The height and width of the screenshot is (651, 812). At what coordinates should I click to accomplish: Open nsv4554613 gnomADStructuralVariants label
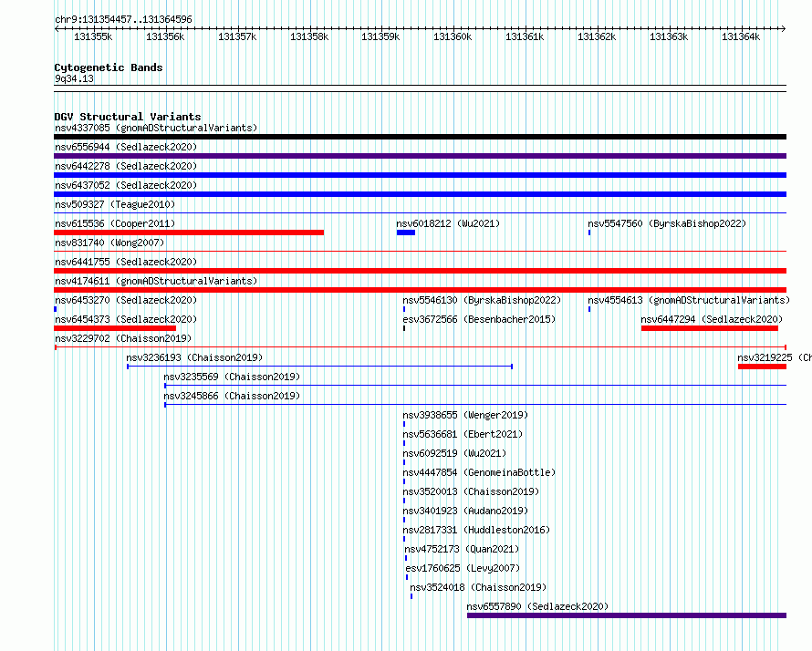(x=689, y=300)
